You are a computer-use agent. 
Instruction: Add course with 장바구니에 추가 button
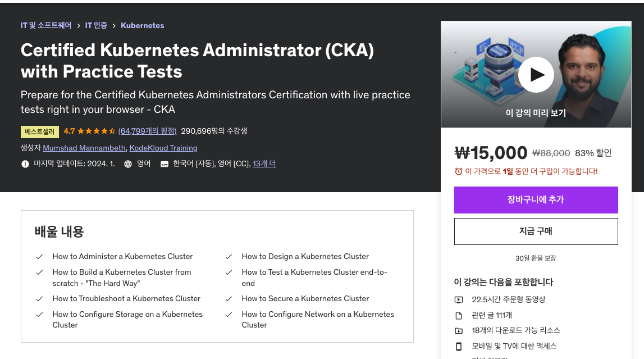[x=536, y=200]
